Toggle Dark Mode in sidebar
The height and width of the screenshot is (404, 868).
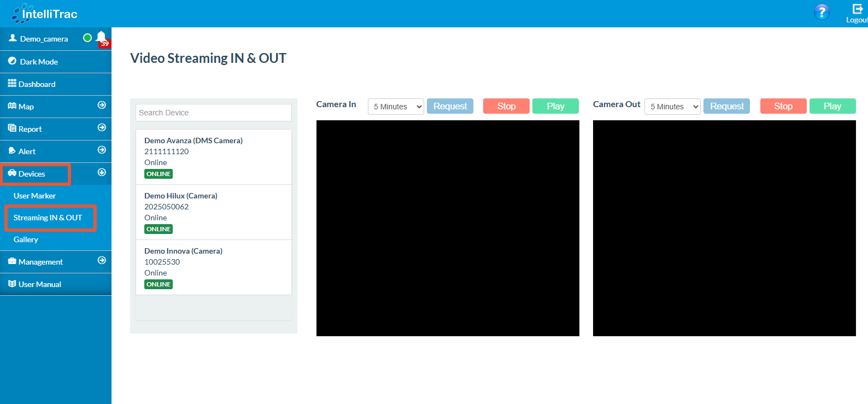(x=38, y=62)
